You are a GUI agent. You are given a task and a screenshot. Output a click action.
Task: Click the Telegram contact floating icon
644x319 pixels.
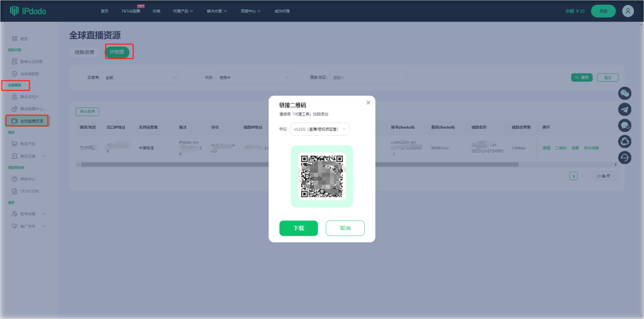click(x=625, y=109)
